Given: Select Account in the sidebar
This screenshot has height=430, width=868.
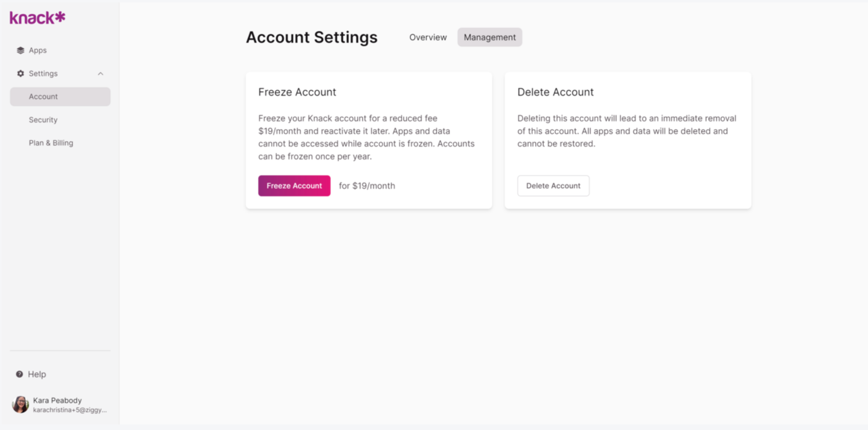Looking at the screenshot, I should (60, 97).
